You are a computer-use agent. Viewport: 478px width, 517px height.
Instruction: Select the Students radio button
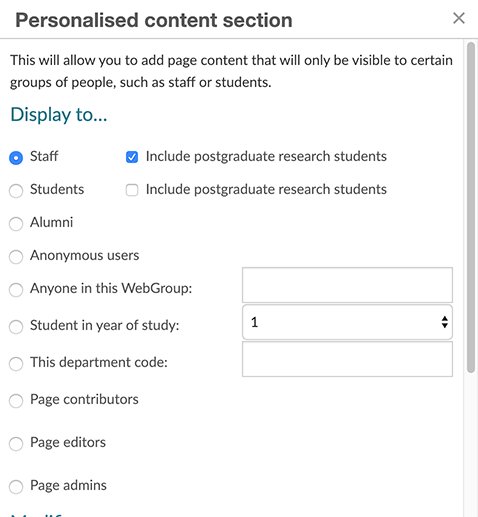click(16, 191)
